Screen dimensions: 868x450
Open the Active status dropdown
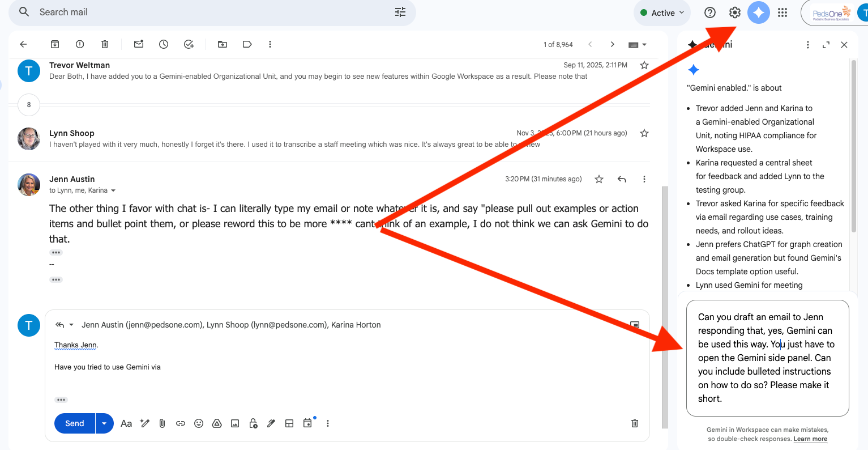pyautogui.click(x=662, y=12)
